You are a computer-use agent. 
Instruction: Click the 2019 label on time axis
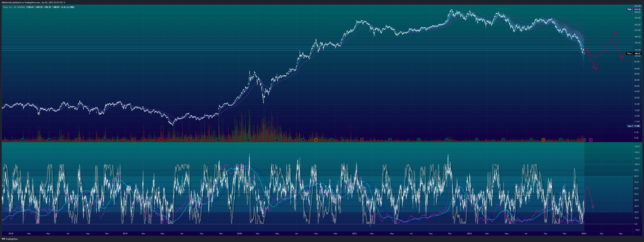[125, 233]
